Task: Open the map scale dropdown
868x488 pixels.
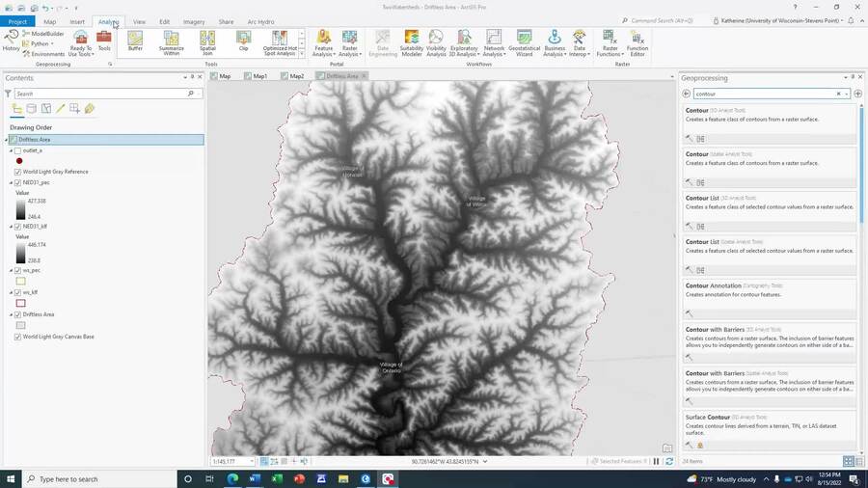Action: click(x=252, y=461)
